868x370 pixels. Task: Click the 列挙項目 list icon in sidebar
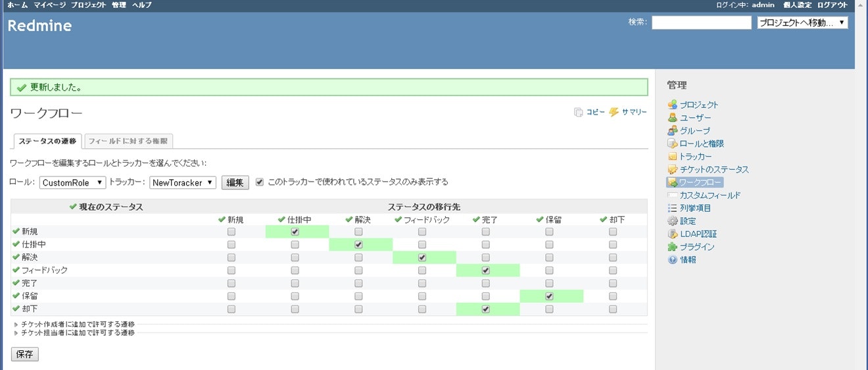point(672,208)
